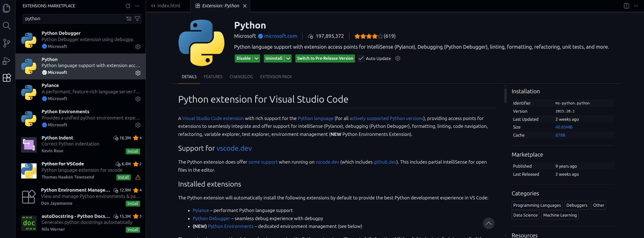This screenshot has height=238, width=644.
Task: Follow the some support link
Action: pyautogui.click(x=263, y=162)
